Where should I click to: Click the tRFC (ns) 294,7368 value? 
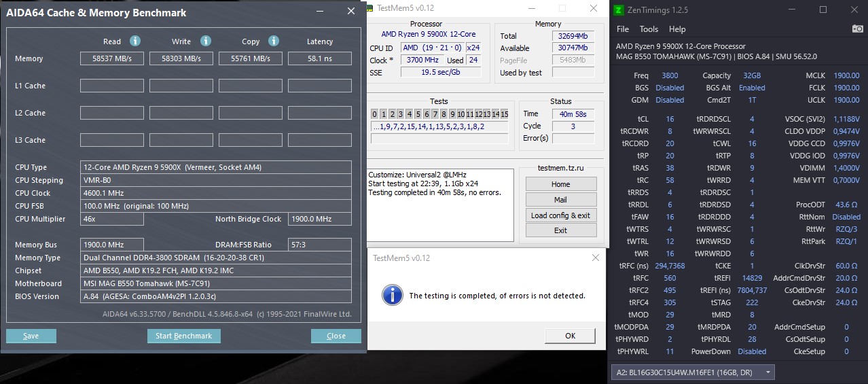click(670, 266)
